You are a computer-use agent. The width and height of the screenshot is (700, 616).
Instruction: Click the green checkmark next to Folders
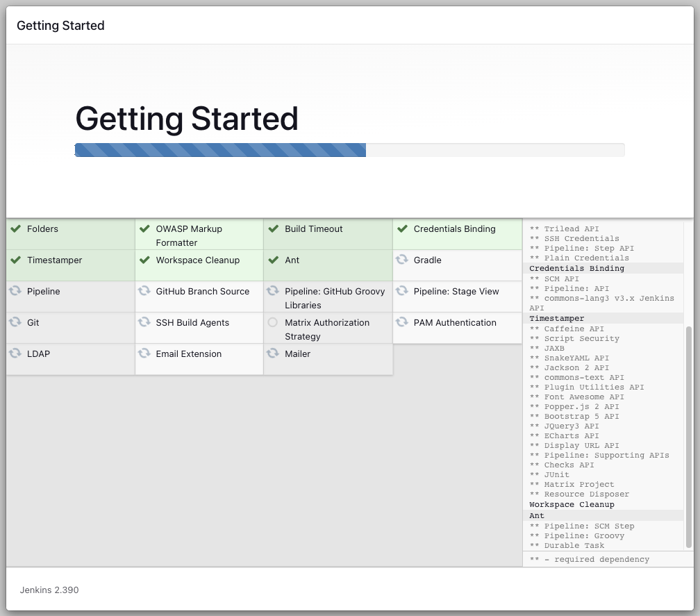15,229
